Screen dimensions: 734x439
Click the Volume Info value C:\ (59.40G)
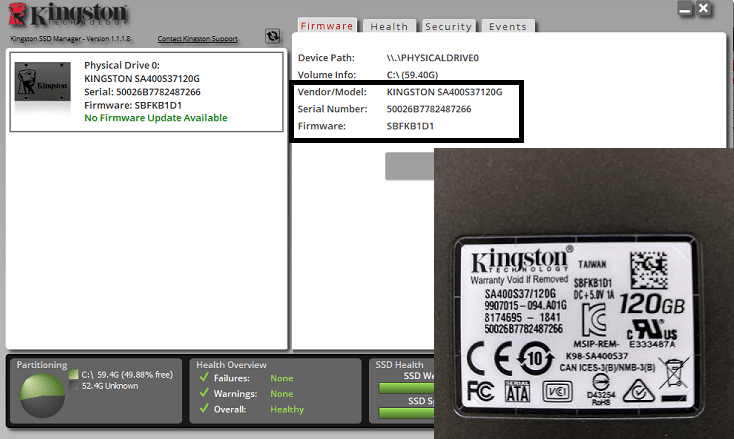pos(412,74)
